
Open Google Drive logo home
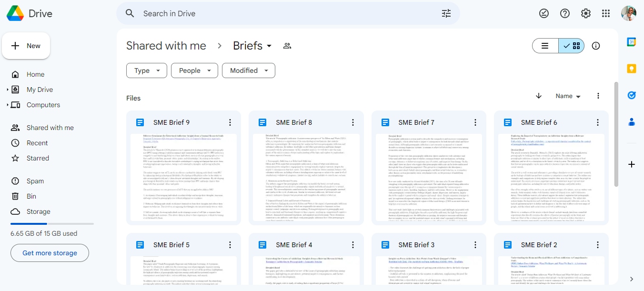pos(30,13)
